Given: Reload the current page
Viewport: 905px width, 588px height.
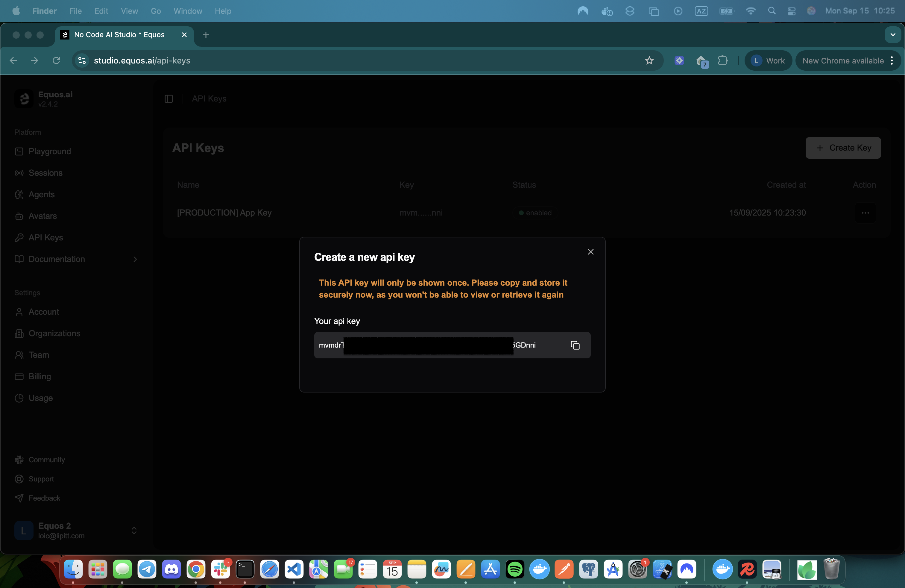Looking at the screenshot, I should 56,60.
